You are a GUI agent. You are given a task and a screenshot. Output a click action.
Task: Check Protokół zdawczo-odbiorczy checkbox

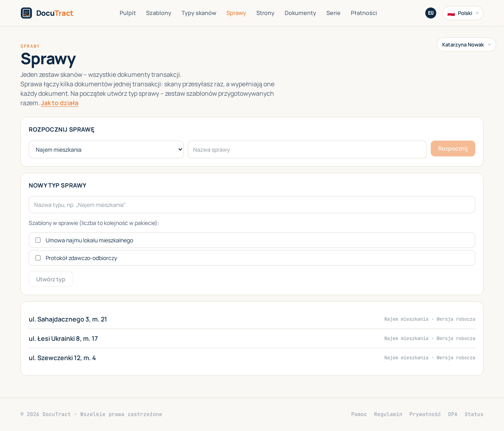click(x=38, y=258)
